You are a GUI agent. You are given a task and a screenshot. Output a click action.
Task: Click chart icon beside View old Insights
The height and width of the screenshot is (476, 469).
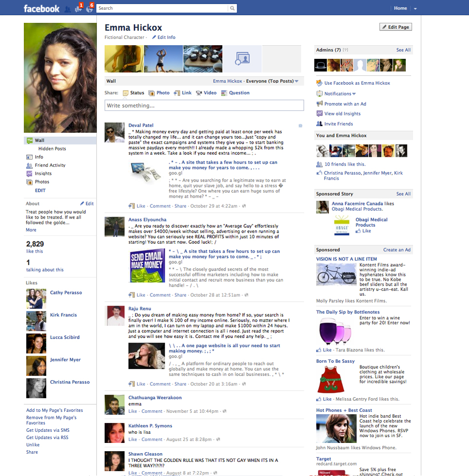[319, 113]
